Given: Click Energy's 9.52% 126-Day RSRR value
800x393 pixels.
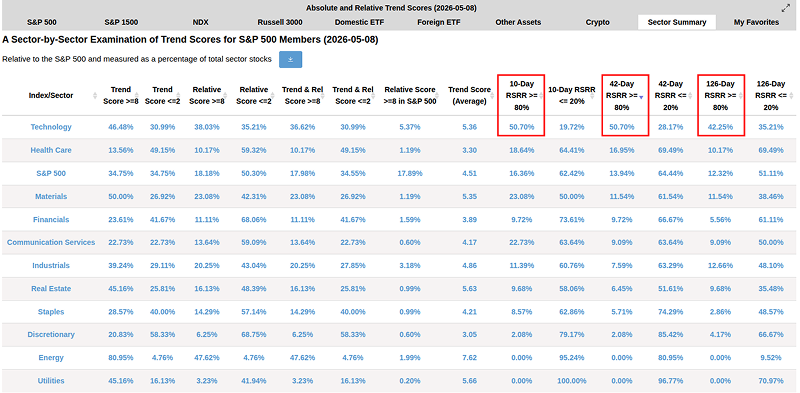Looking at the screenshot, I should tap(770, 358).
